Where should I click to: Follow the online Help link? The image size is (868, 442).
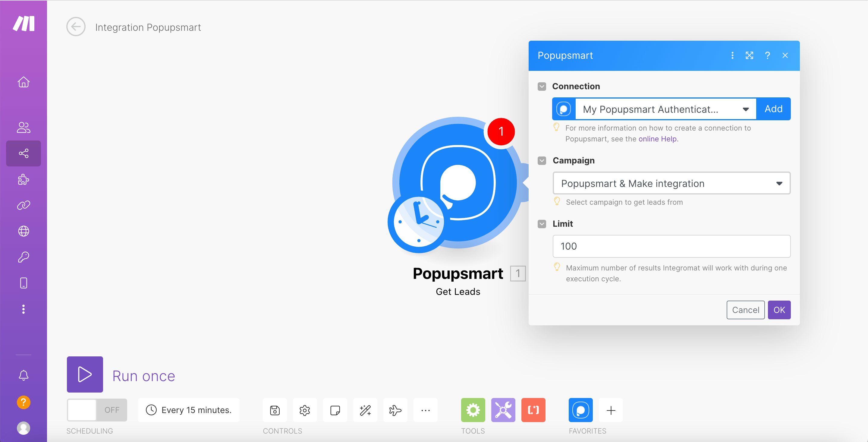[x=657, y=139]
